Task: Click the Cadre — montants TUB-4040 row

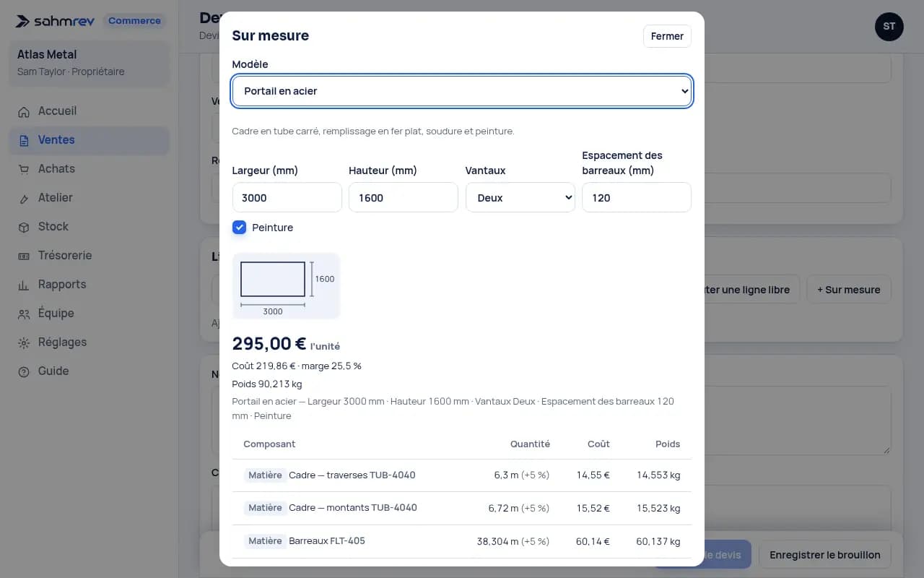Action: click(x=462, y=508)
